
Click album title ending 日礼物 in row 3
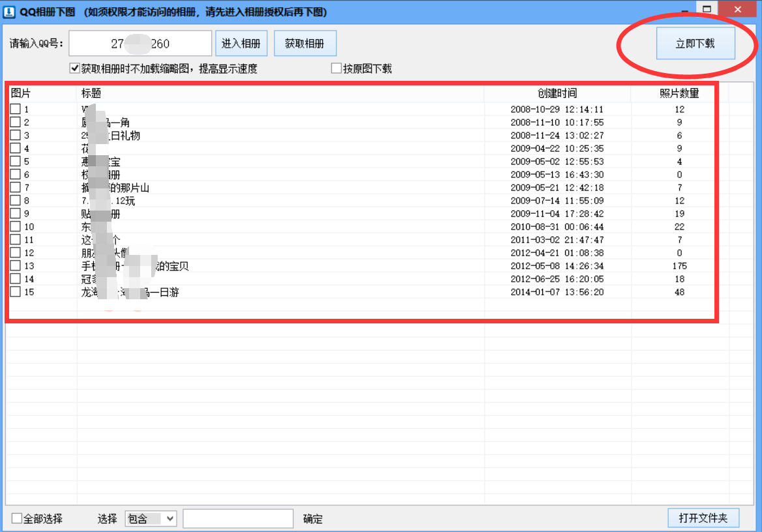[110, 136]
